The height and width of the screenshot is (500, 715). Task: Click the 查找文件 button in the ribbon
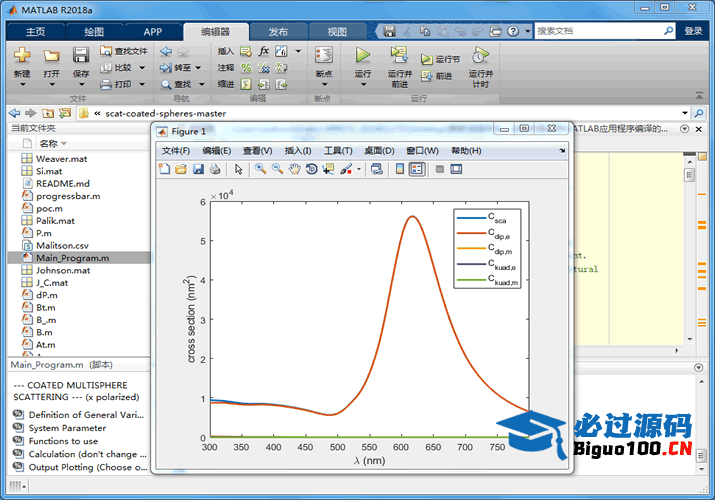tap(124, 50)
